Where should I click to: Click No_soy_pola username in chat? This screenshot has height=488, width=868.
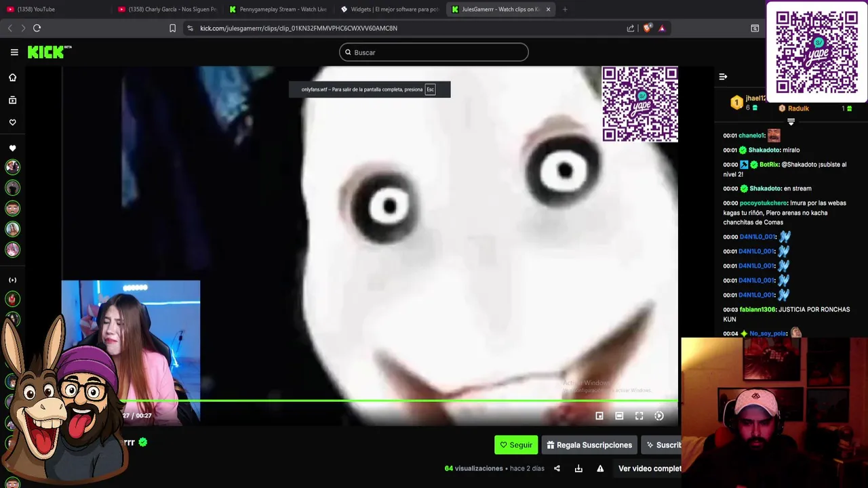coord(768,333)
